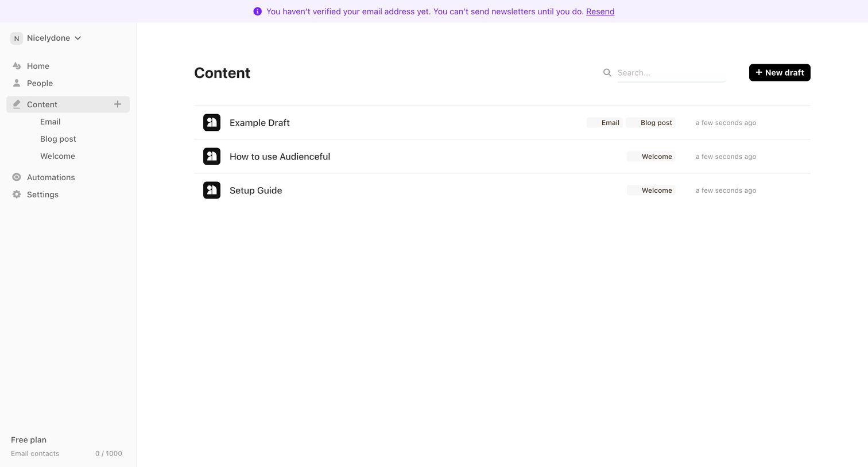Add new content with plus icon
Screen dimensions: 868x467
pos(118,104)
